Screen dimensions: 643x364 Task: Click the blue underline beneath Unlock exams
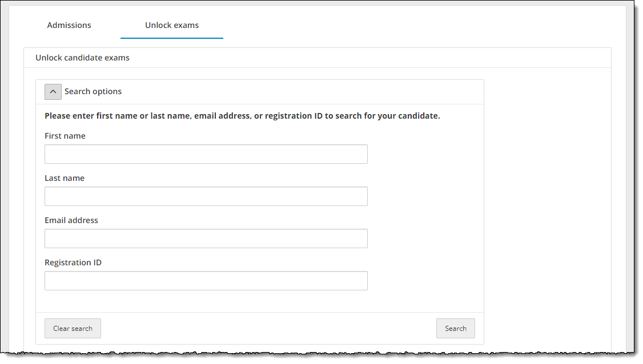coord(172,38)
